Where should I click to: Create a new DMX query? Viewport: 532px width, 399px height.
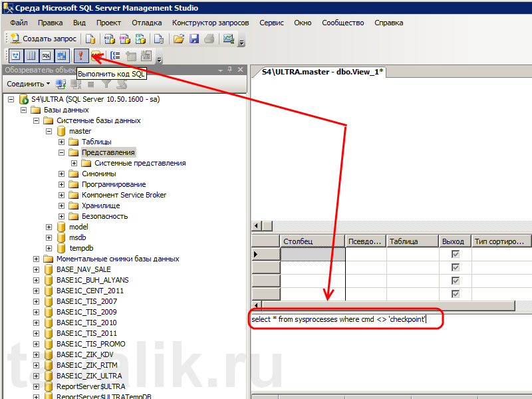tap(124, 39)
